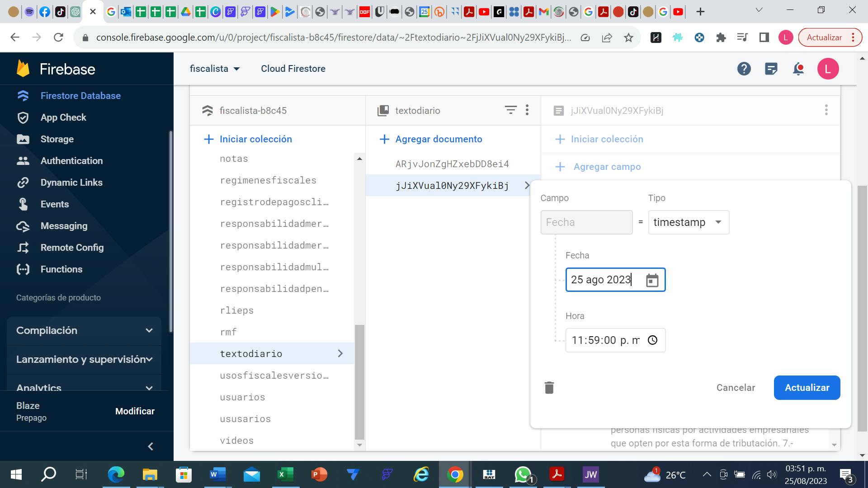Screen dimensions: 868x488
Task: Open the calendar date picker icon
Action: tap(652, 280)
